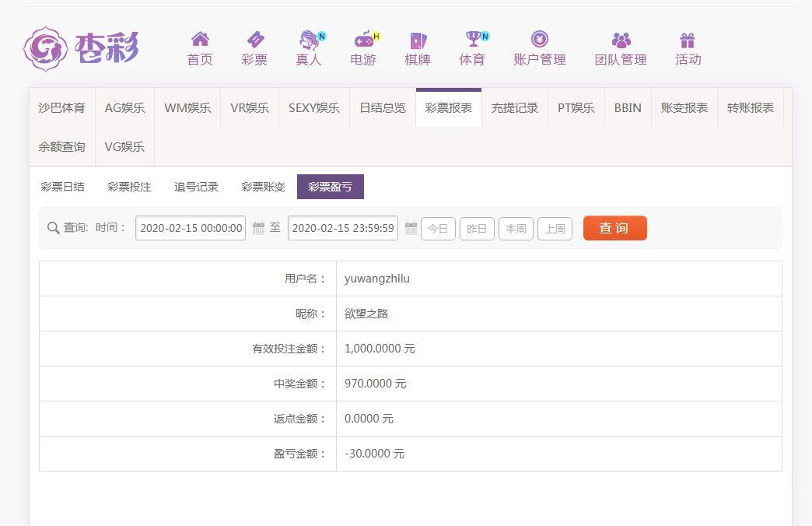Open the end date calendar picker

(x=411, y=229)
